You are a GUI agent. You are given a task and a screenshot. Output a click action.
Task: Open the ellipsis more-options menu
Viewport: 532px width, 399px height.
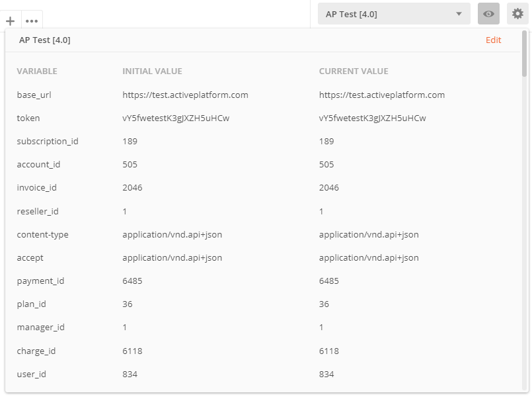[x=31, y=21]
